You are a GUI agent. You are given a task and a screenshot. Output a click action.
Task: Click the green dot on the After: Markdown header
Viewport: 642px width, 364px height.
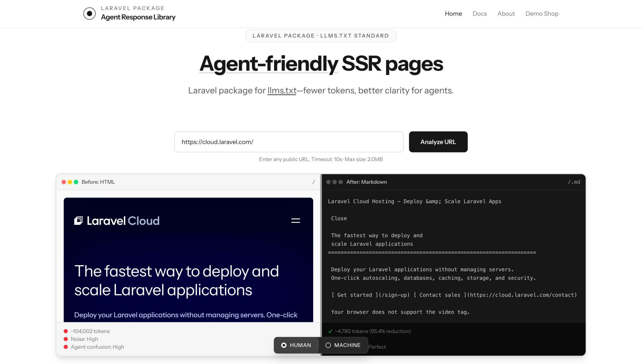[x=341, y=182]
